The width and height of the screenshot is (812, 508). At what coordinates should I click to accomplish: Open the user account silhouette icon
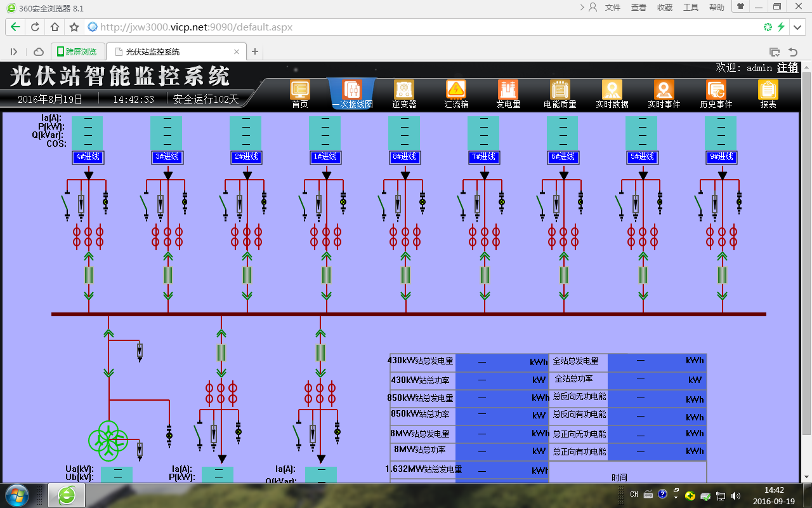[593, 8]
